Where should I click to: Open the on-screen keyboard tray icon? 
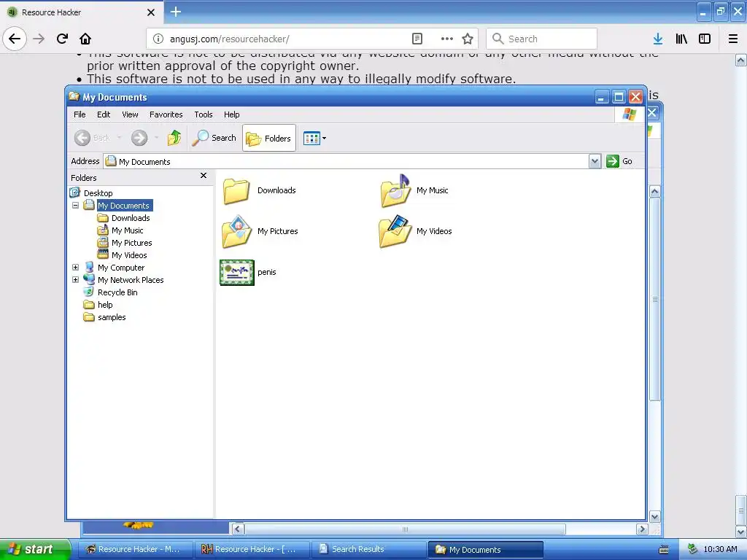[664, 550]
